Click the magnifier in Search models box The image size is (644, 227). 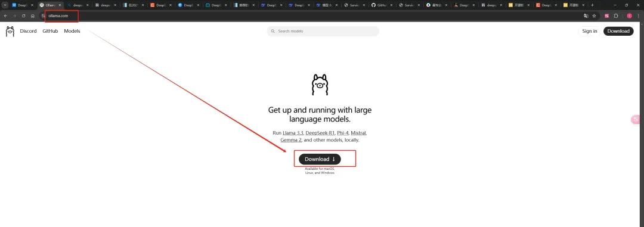point(273,31)
